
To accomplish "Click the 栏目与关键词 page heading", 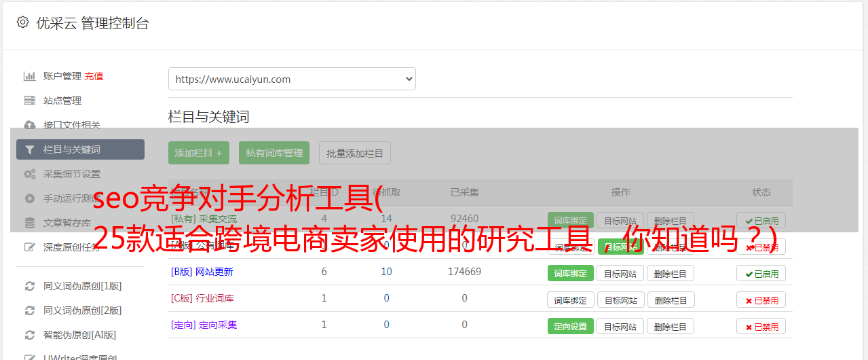I will tap(209, 117).
